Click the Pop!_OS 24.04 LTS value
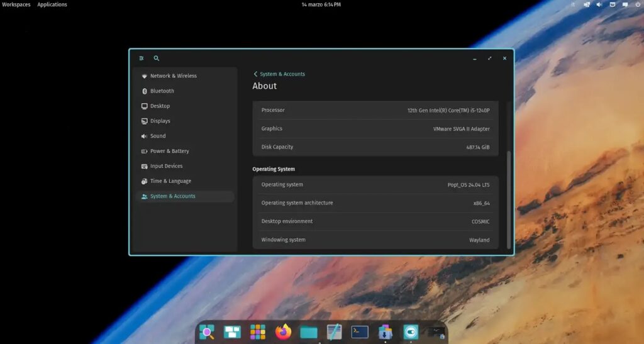644x344 pixels. tap(468, 185)
